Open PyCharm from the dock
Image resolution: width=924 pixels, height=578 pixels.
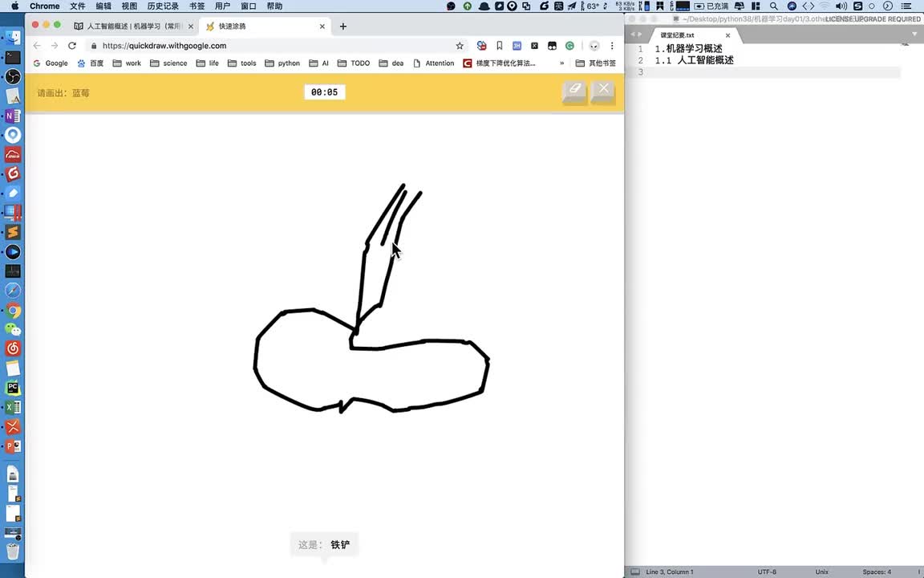click(x=13, y=388)
